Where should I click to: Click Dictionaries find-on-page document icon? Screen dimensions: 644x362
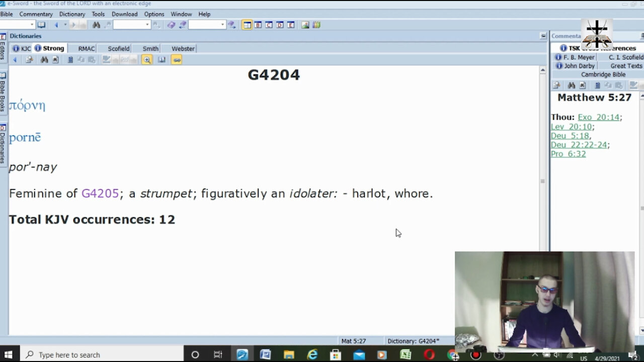click(55, 60)
